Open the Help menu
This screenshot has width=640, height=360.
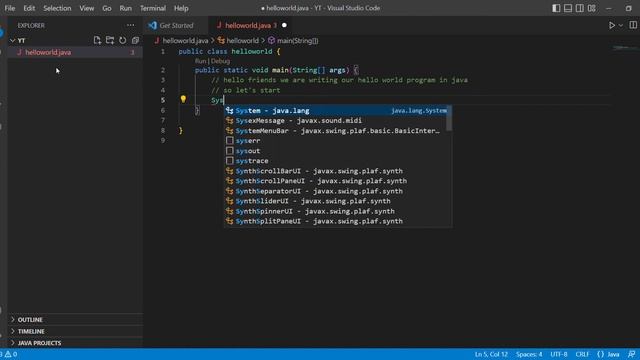pos(181,8)
